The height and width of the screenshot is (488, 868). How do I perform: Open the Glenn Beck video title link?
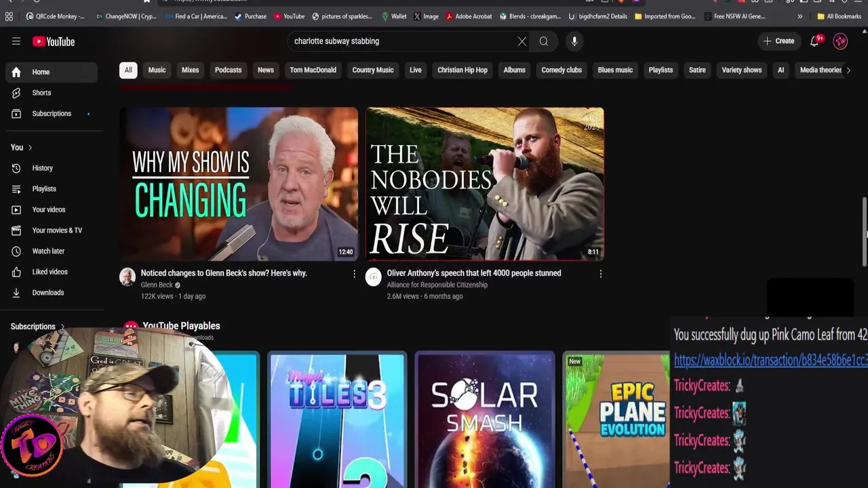coord(224,273)
